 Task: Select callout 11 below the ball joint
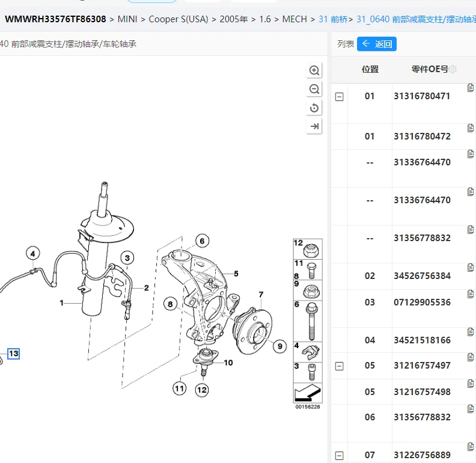click(180, 388)
